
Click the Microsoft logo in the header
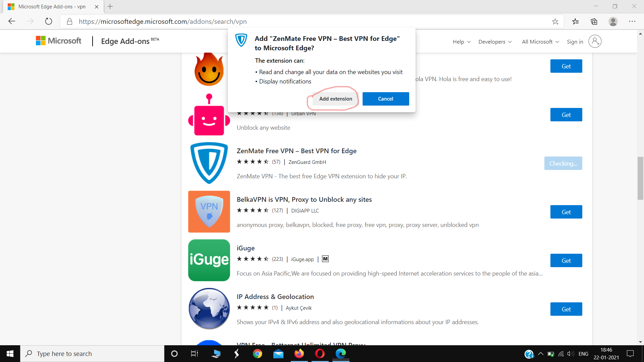(x=58, y=41)
